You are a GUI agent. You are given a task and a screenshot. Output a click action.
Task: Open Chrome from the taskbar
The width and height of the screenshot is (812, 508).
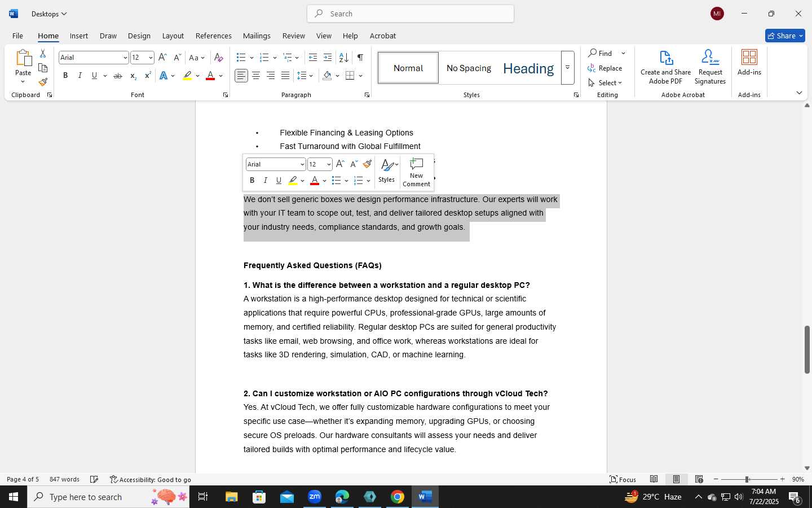coord(398,497)
